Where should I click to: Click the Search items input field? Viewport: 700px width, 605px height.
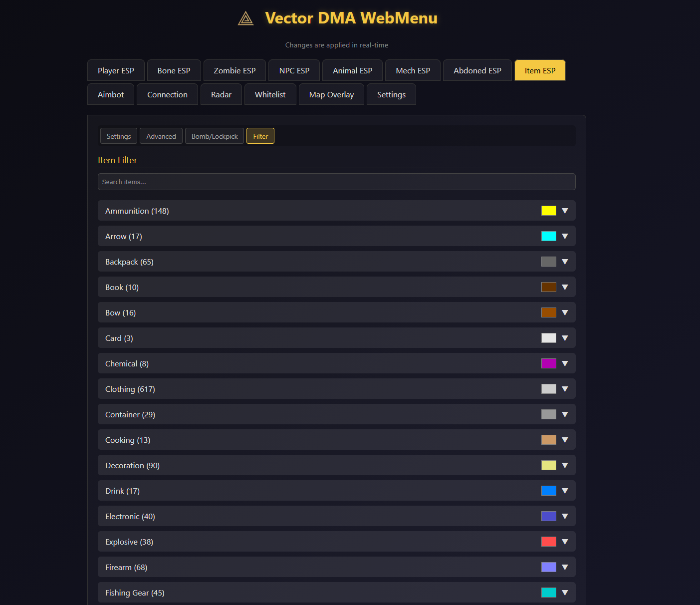click(336, 182)
